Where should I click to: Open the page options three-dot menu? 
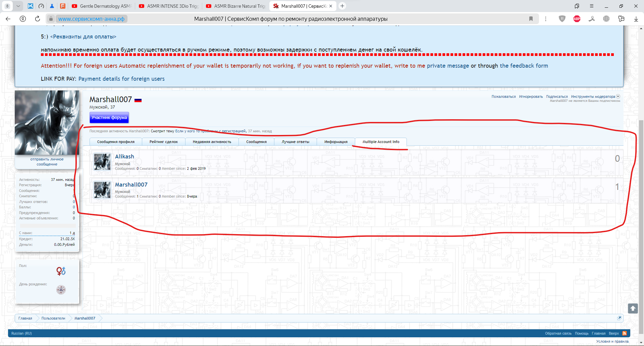tap(546, 19)
